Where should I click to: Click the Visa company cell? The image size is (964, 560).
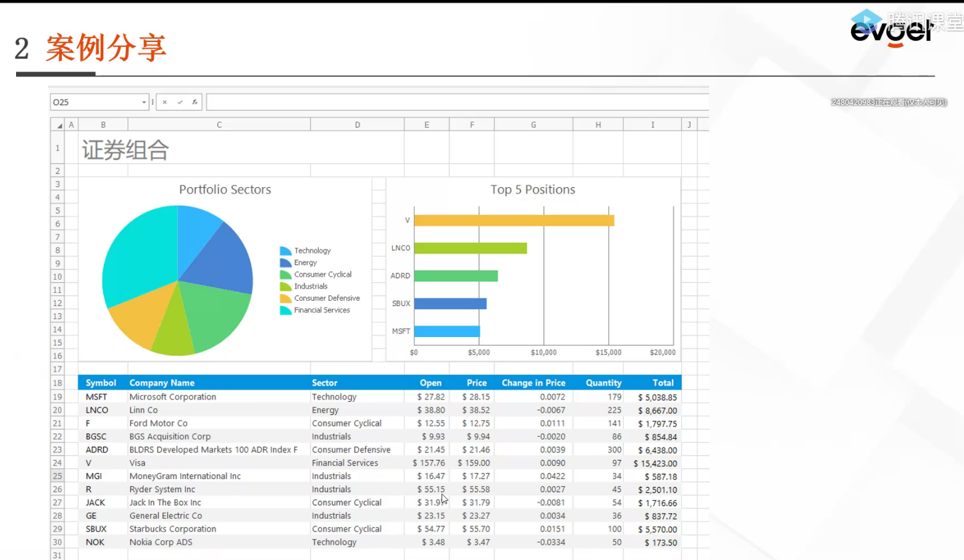[x=219, y=463]
